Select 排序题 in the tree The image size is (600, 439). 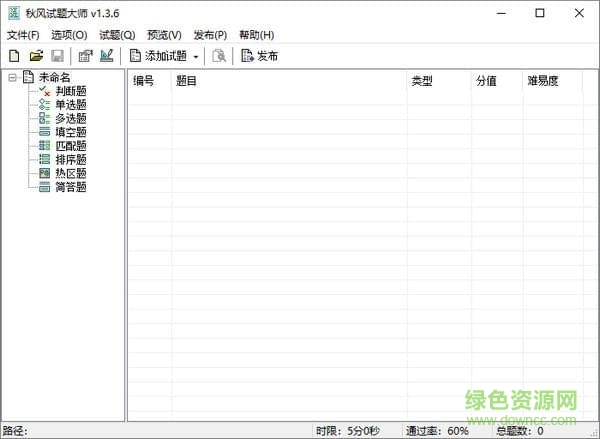coord(71,160)
